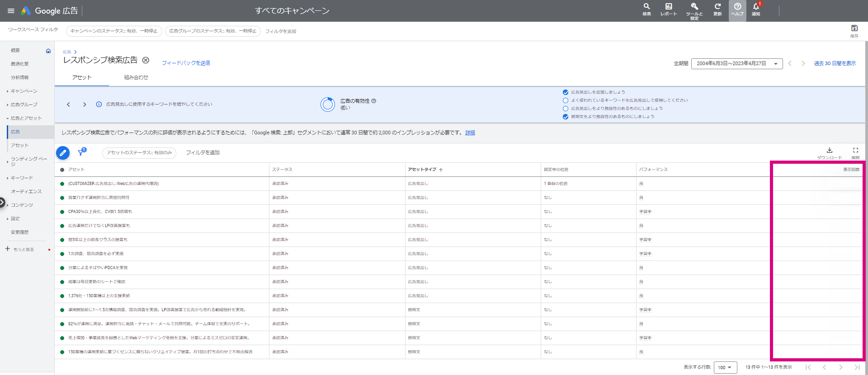Open the 通知 bell icon
Screen dimensions: 868x375
click(756, 9)
